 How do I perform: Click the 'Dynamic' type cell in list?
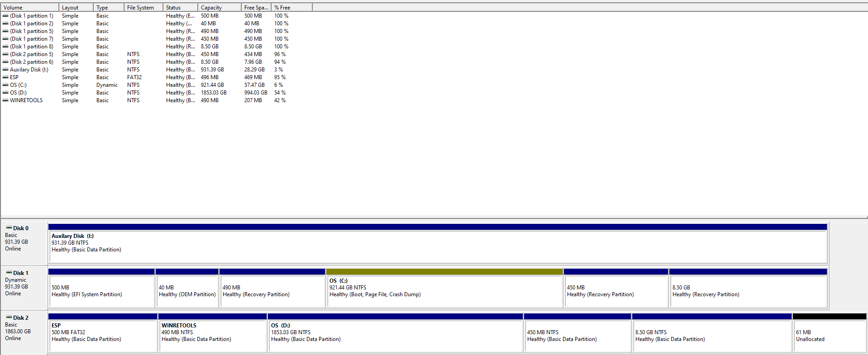(107, 85)
